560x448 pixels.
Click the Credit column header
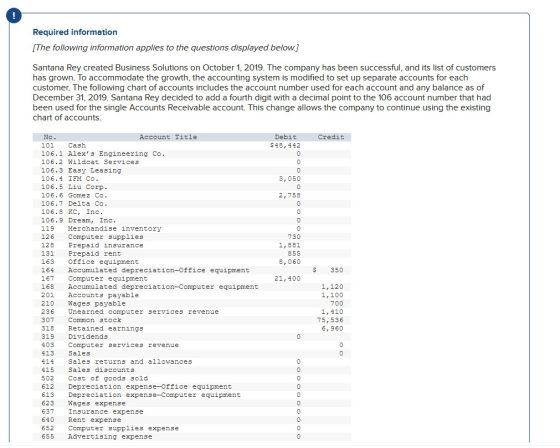(x=331, y=137)
